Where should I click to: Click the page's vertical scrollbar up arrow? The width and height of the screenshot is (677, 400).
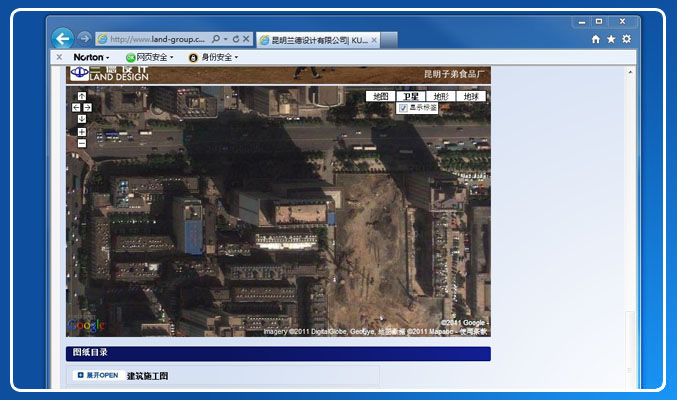click(x=630, y=72)
